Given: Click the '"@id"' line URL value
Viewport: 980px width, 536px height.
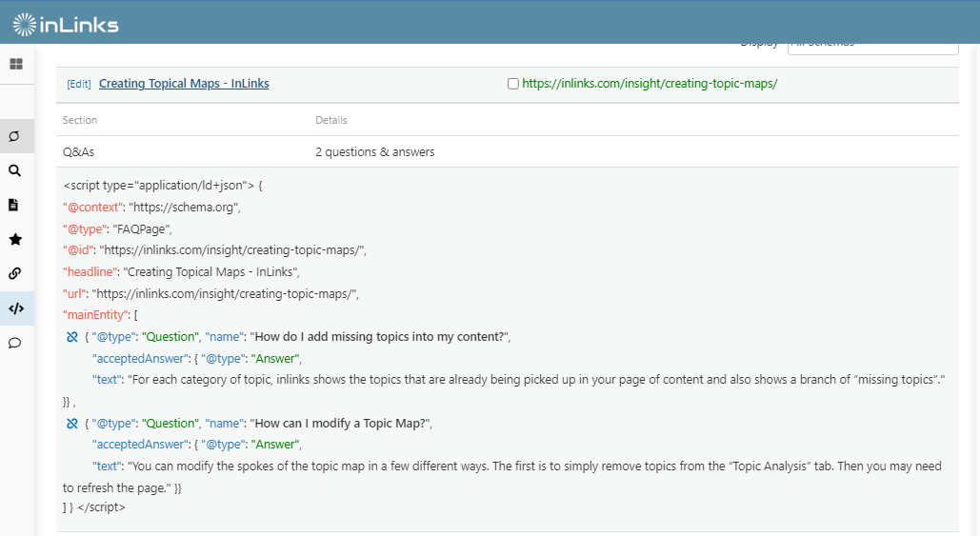Looking at the screenshot, I should click(232, 250).
